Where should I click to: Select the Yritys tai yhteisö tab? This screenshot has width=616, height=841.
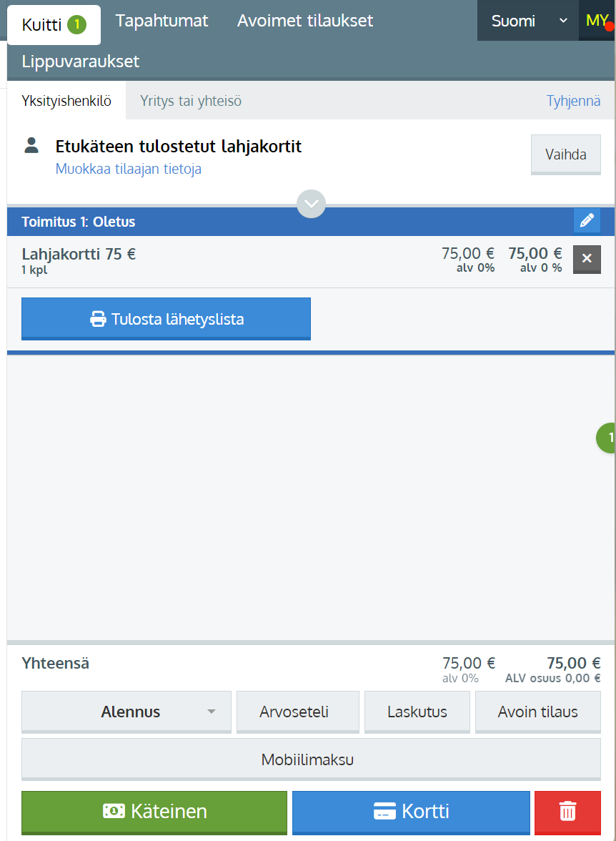pos(191,101)
